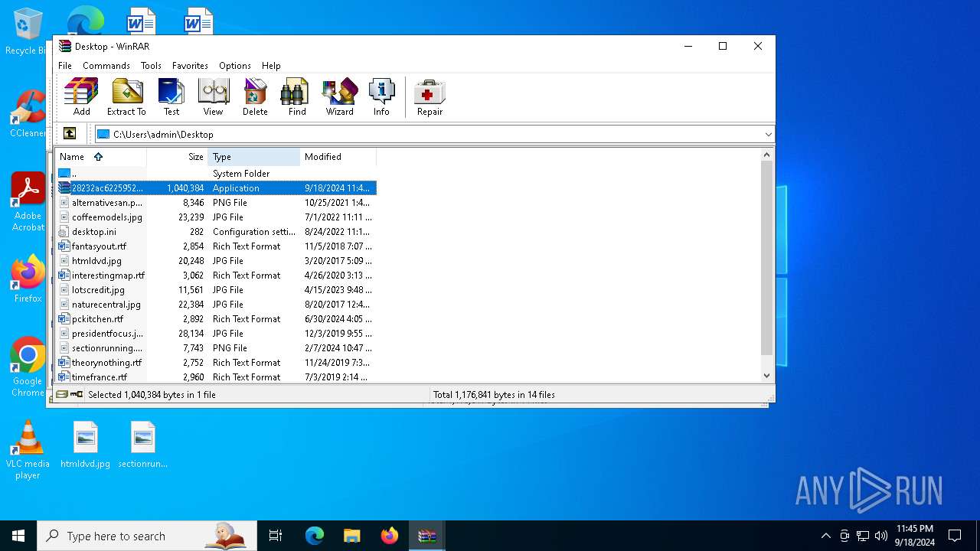This screenshot has width=980, height=551.
Task: Select interestingmap.rtf in the list
Action: pyautogui.click(x=216, y=275)
